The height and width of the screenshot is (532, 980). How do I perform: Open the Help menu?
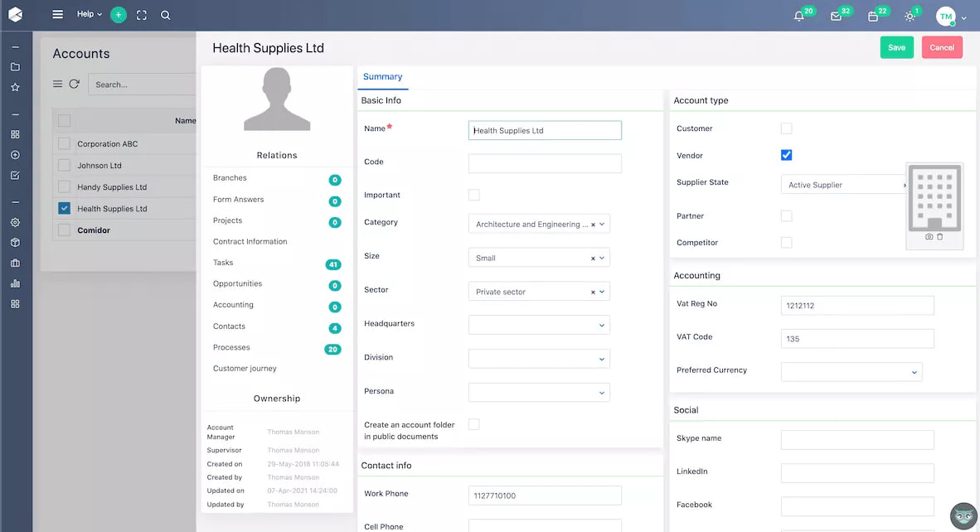(x=89, y=14)
